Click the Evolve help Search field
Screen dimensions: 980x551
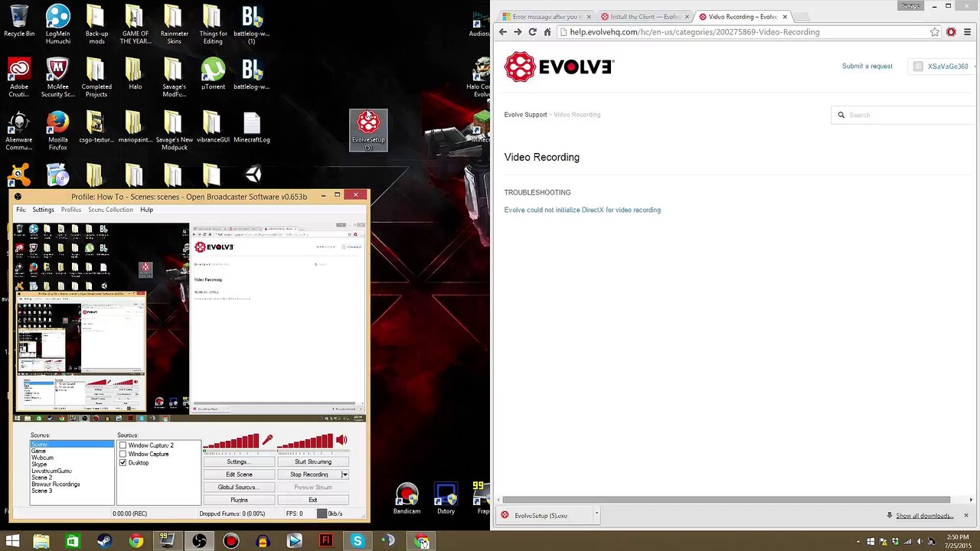(903, 115)
